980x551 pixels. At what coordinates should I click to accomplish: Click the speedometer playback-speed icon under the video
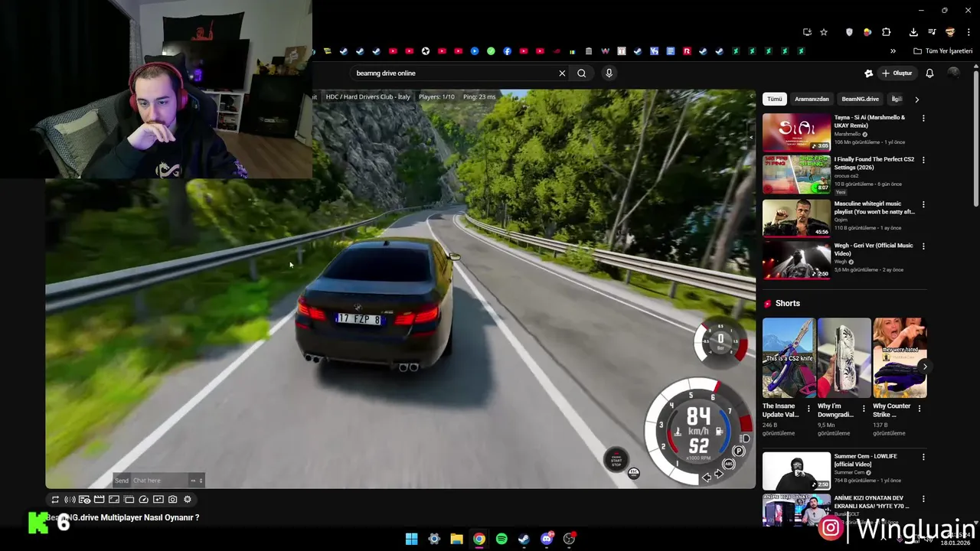tap(143, 500)
